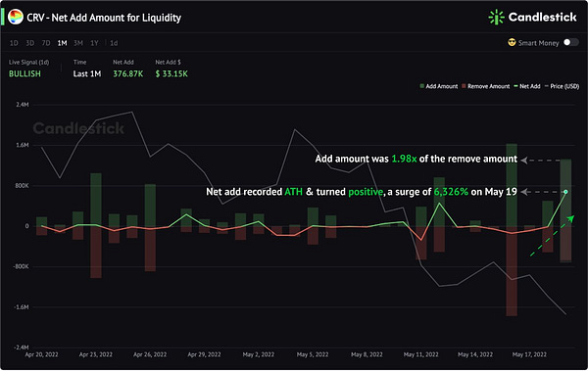Select the 1M time range tab

(62, 43)
